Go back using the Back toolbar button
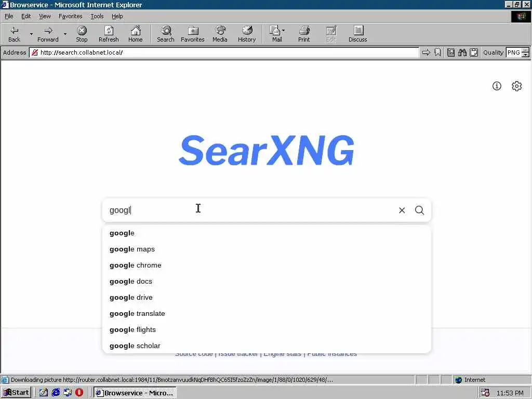 click(x=14, y=34)
